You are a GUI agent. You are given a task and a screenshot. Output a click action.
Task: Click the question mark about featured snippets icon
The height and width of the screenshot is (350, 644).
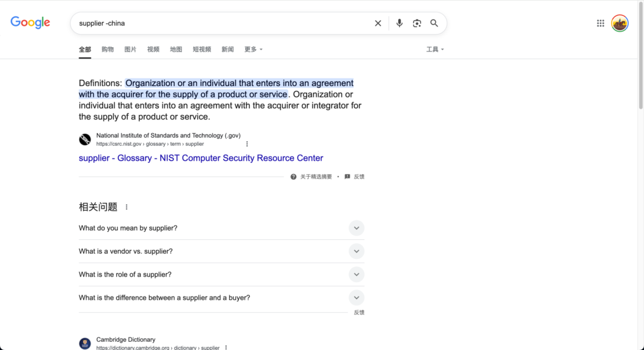(293, 177)
